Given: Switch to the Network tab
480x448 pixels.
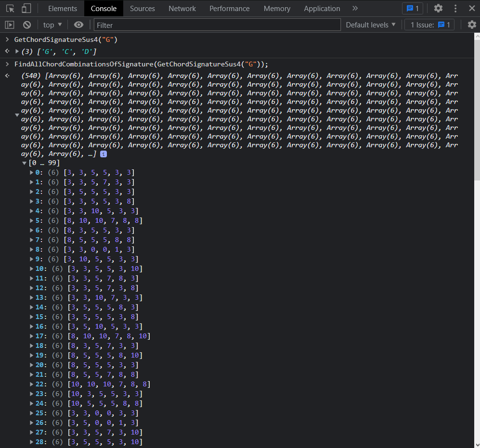Looking at the screenshot, I should tap(182, 8).
